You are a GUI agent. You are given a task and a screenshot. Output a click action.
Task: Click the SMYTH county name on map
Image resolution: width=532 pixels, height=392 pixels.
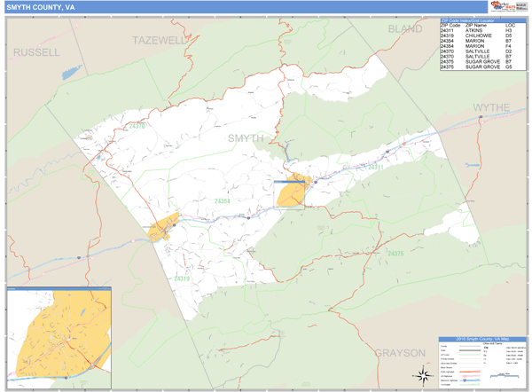tap(246, 138)
